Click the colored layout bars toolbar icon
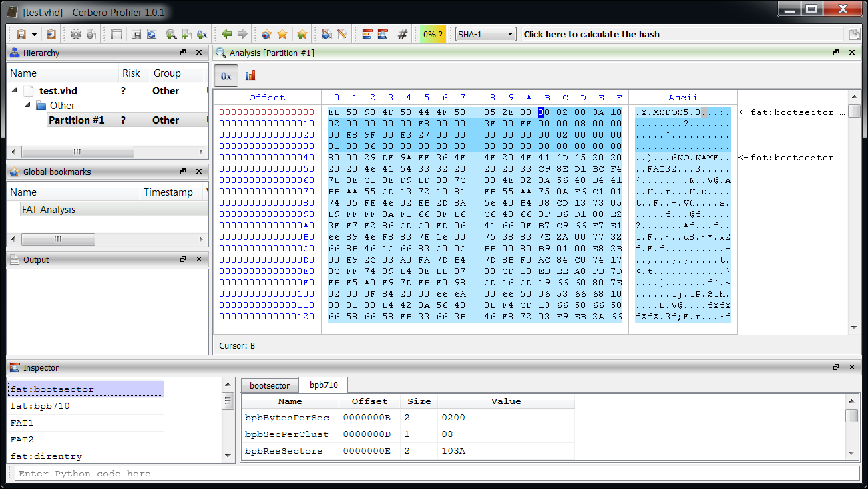Image resolution: width=868 pixels, height=489 pixels. tap(367, 34)
